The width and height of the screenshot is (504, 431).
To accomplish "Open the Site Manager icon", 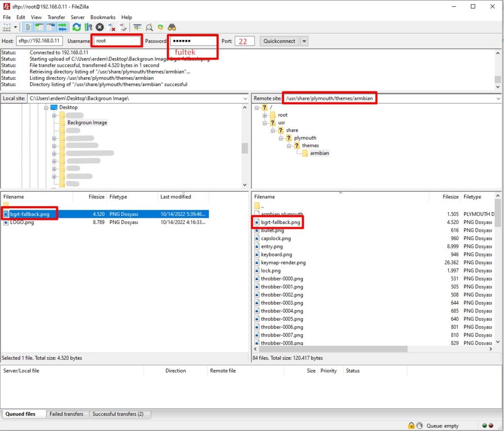I will click(7, 27).
